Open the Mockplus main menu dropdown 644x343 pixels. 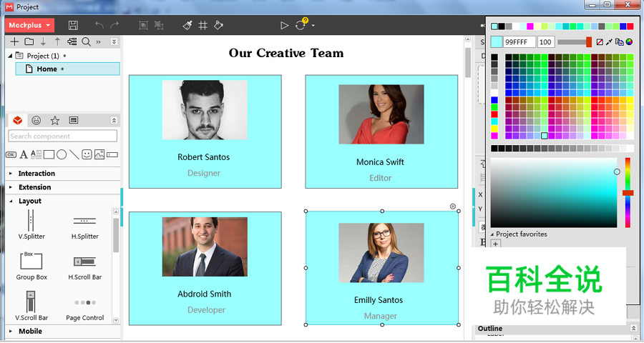point(29,25)
